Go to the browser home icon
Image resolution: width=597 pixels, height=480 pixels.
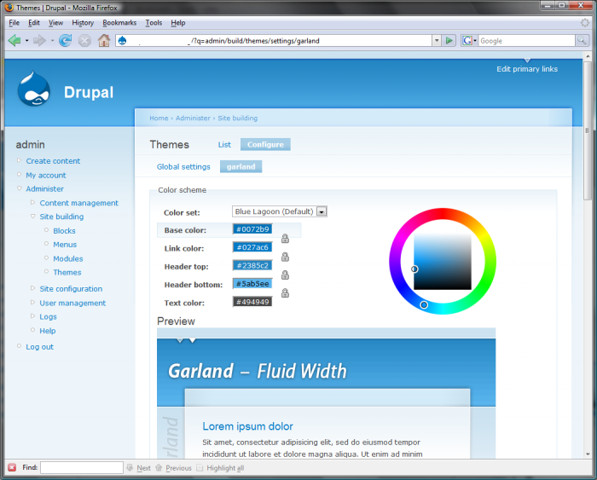coord(104,40)
